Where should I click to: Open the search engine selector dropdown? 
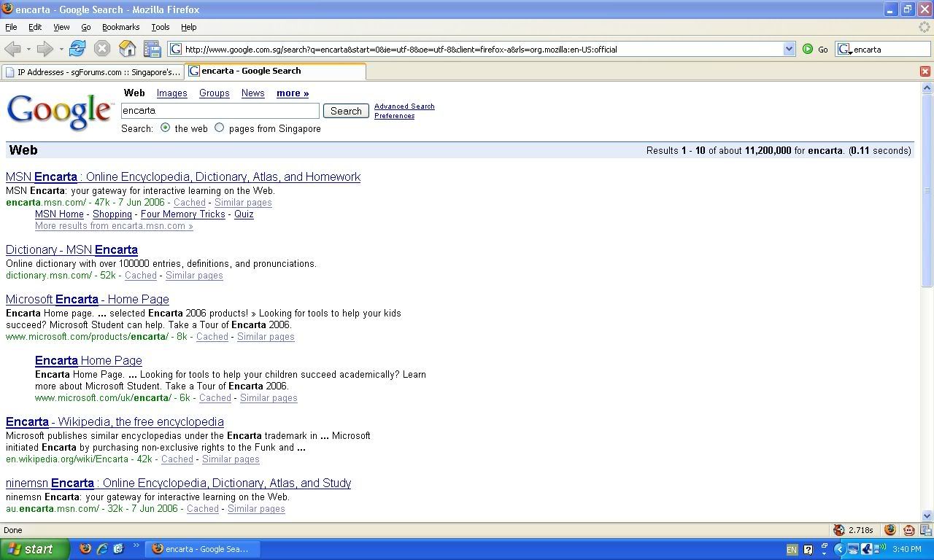point(845,50)
